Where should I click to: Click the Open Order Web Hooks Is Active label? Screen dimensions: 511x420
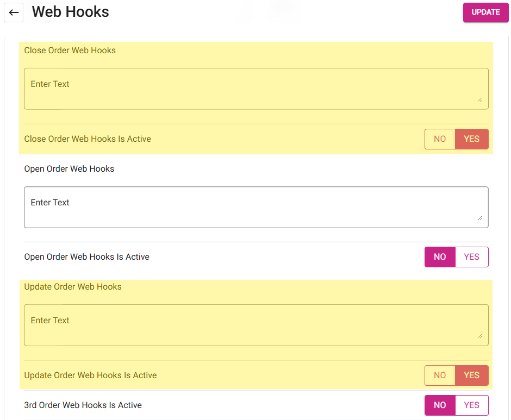pos(86,257)
